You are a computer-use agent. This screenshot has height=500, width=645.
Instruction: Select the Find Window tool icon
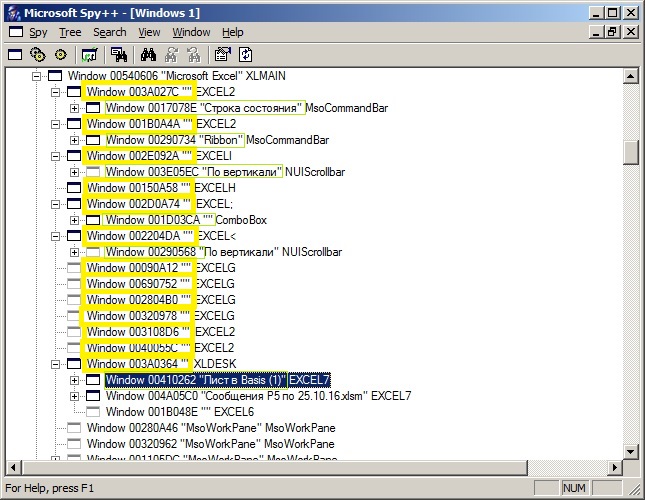click(118, 54)
